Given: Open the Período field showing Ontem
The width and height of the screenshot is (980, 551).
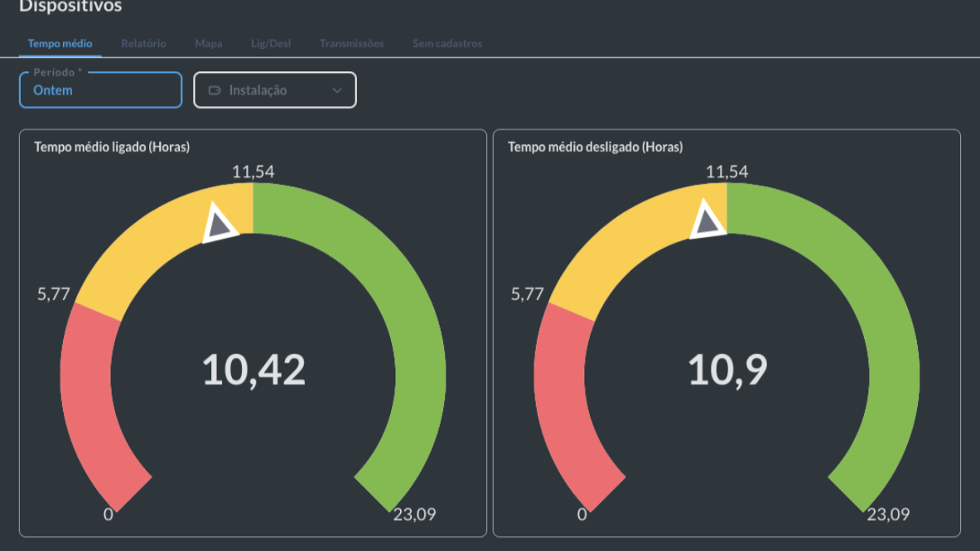Looking at the screenshot, I should (100, 90).
